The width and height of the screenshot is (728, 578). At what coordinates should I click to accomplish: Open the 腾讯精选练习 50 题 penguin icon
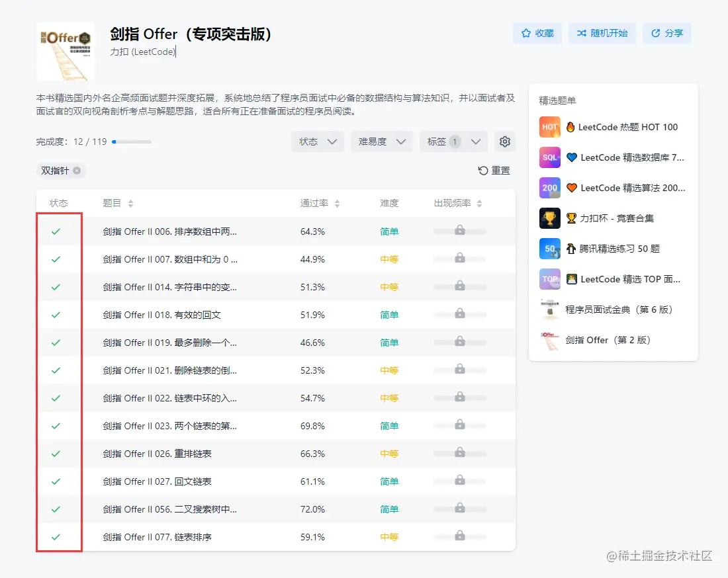[549, 249]
